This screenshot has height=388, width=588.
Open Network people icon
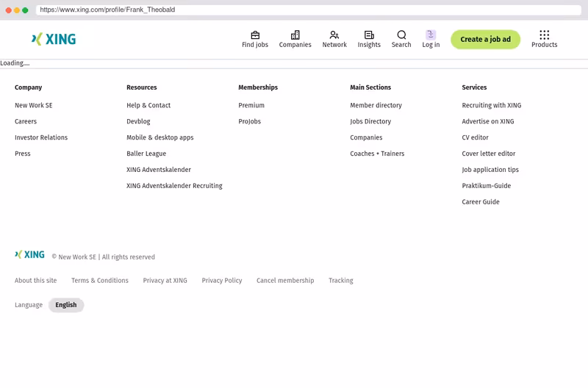pos(334,35)
